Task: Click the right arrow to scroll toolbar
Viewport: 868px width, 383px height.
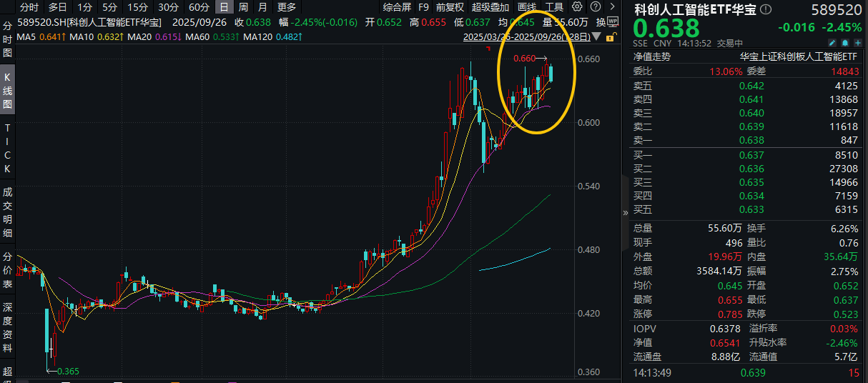Action: click(x=611, y=7)
